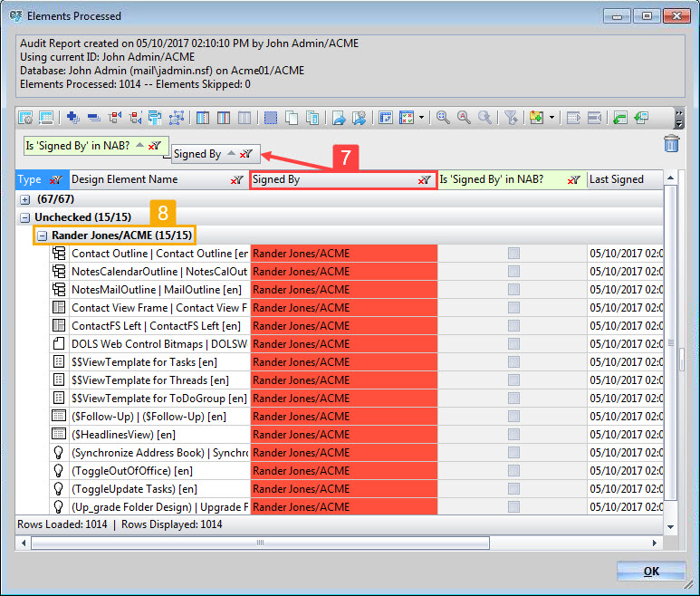Click the horizontal scrollbar thumb
This screenshot has height=596, width=700.
click(x=260, y=543)
